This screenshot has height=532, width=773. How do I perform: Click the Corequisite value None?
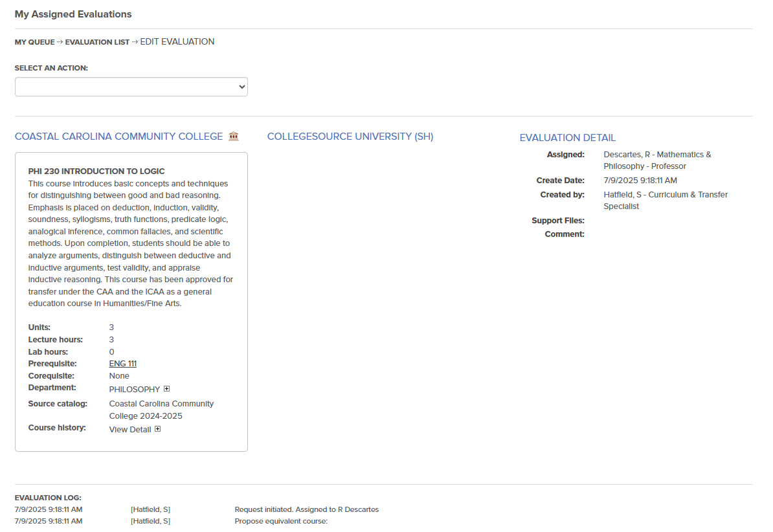tap(119, 376)
